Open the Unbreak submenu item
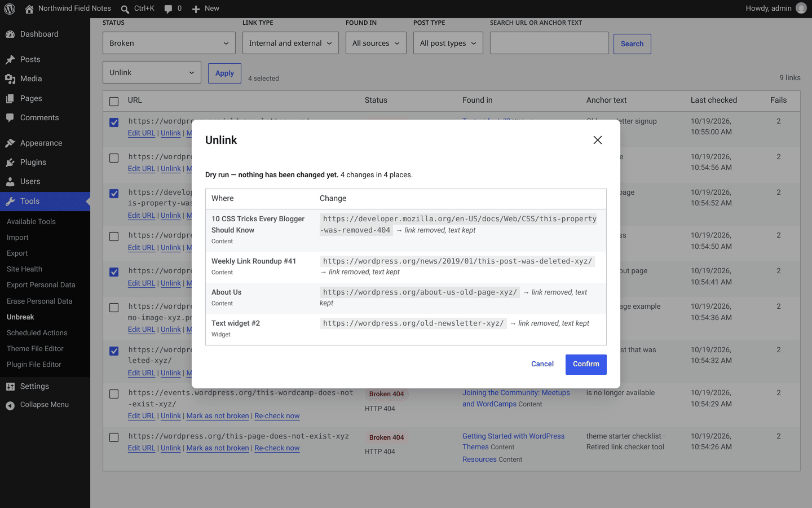 tap(20, 317)
